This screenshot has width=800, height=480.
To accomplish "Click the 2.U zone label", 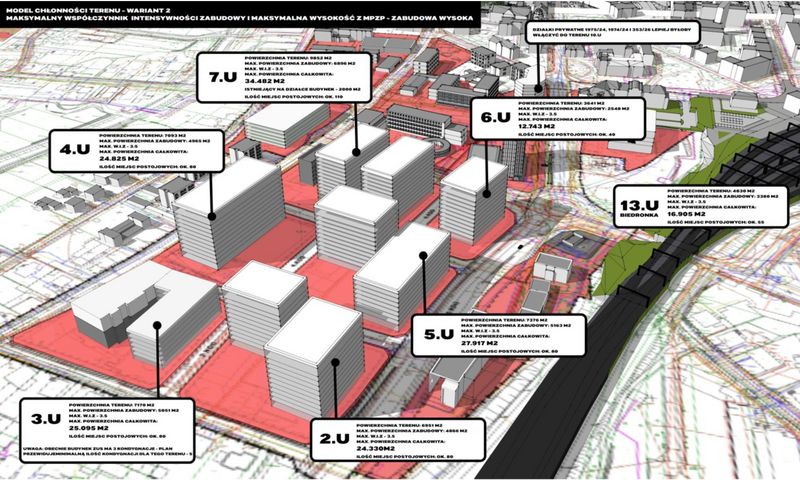I will pos(332,437).
